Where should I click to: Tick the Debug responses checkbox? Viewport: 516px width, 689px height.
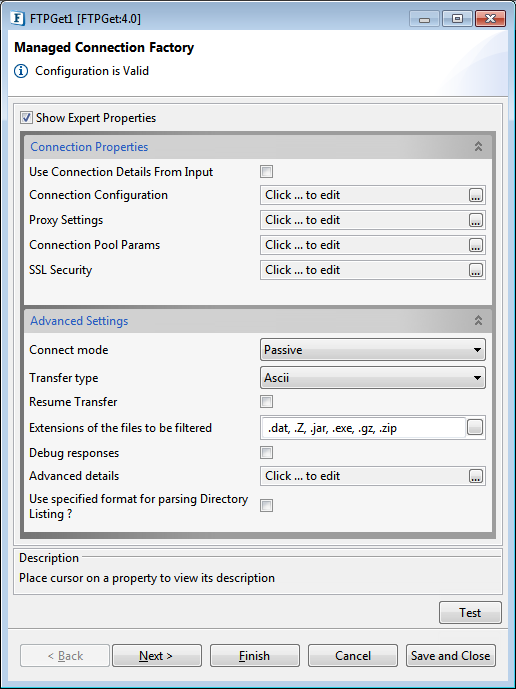pyautogui.click(x=266, y=453)
